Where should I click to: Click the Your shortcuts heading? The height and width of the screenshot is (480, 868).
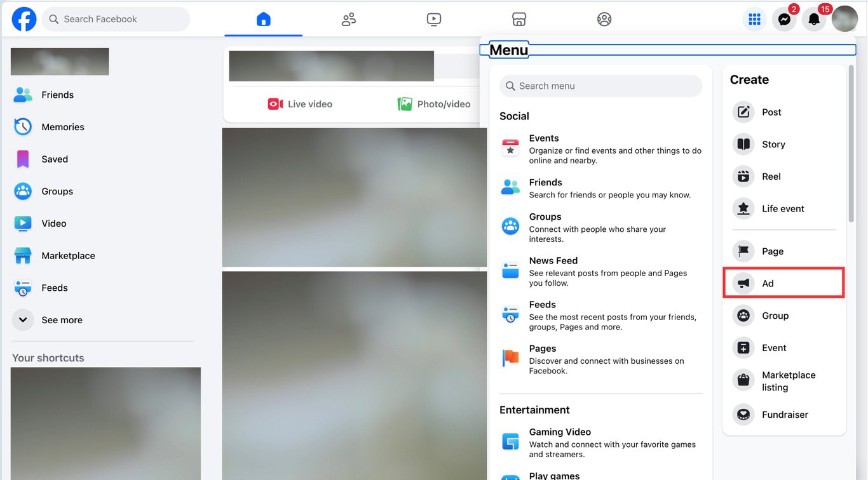[x=48, y=358]
